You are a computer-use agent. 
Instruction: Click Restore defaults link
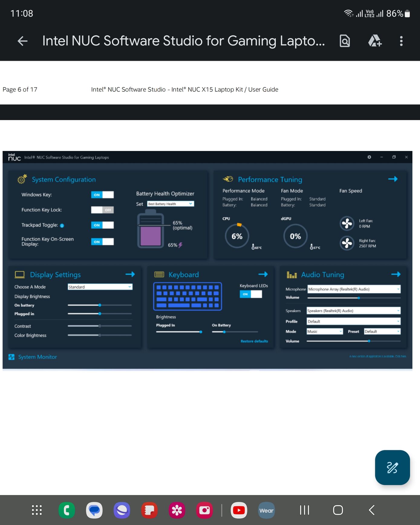pos(254,341)
